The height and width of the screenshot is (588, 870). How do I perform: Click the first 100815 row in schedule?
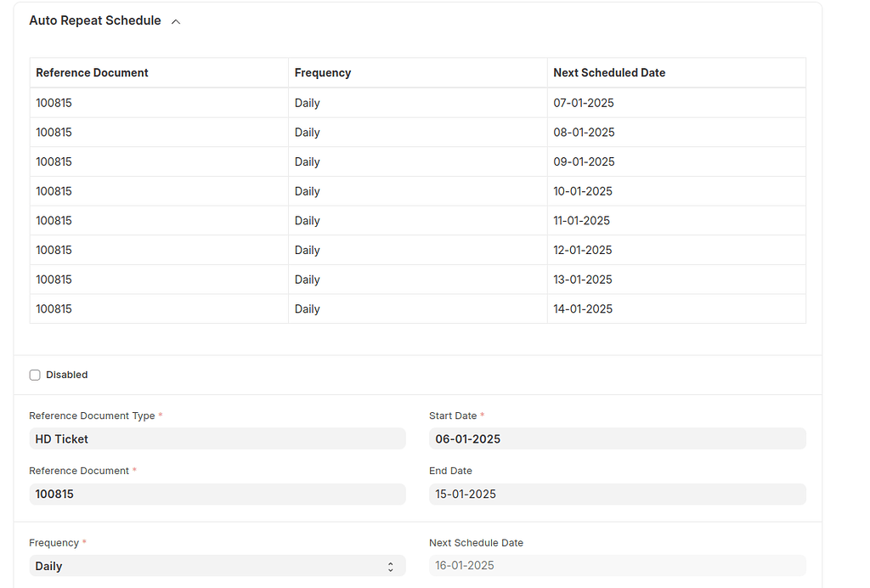[x=54, y=103]
